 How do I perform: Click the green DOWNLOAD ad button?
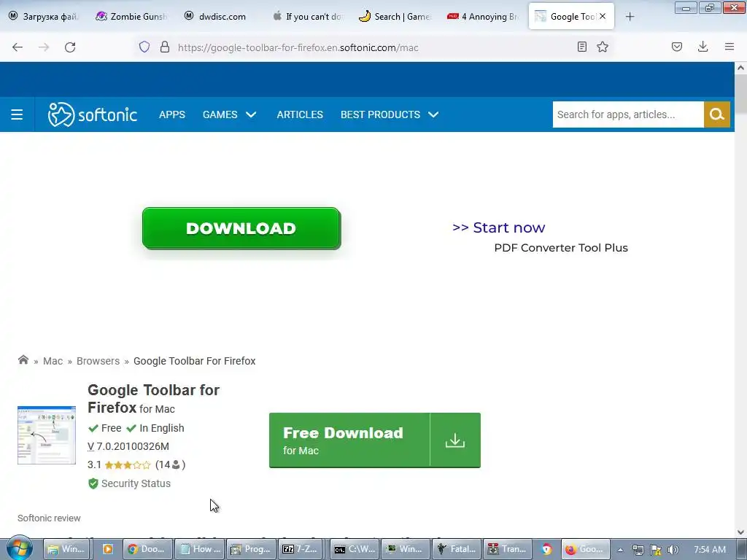click(x=241, y=228)
